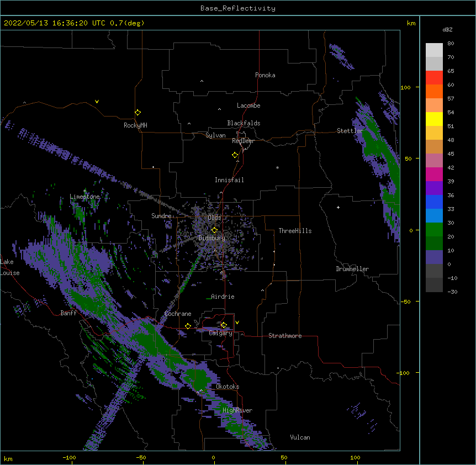This screenshot has width=476, height=465.
Task: Click the Blackfalds label
Action: (x=244, y=123)
